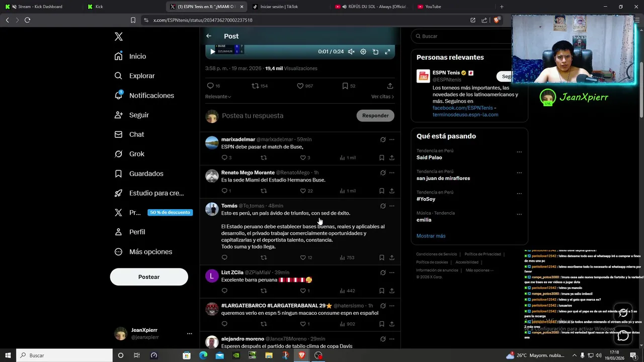
Task: Open Grok explain icon on Renato Mego reply
Action: (x=383, y=172)
